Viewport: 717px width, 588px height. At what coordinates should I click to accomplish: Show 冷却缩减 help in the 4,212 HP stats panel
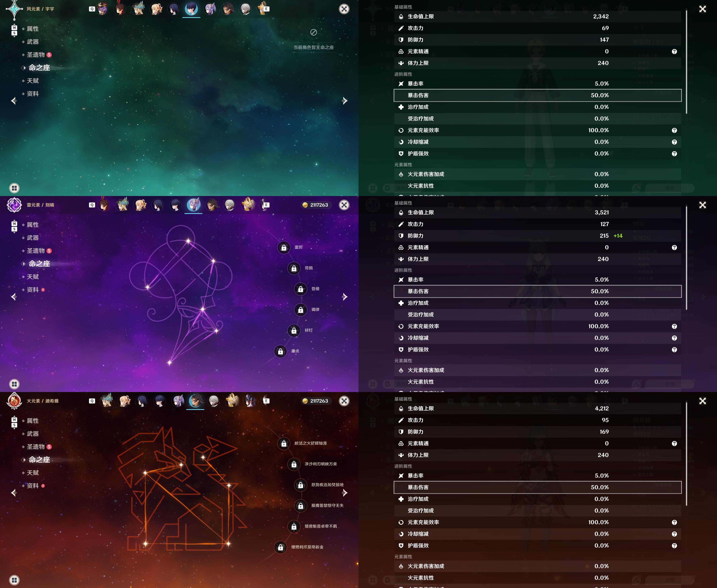pos(674,534)
